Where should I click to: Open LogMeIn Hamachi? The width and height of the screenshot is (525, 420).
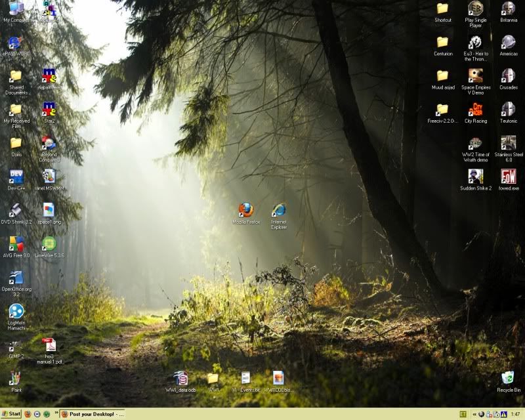pos(16,317)
